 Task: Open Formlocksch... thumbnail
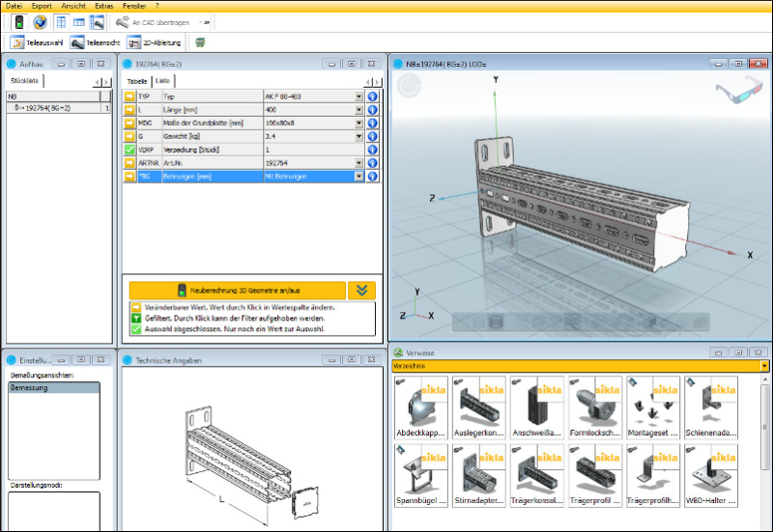[x=595, y=407]
